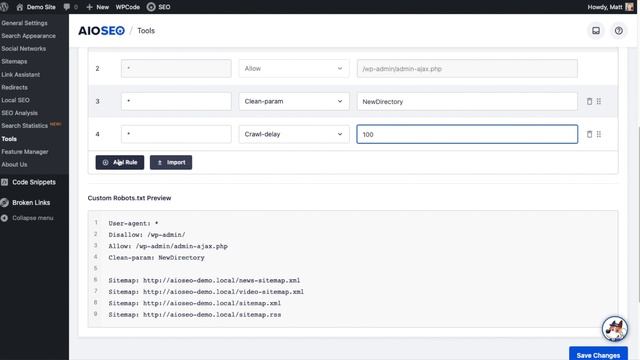This screenshot has height=360, width=640.
Task: Click the AIOSEO logo
Action: pos(101,31)
